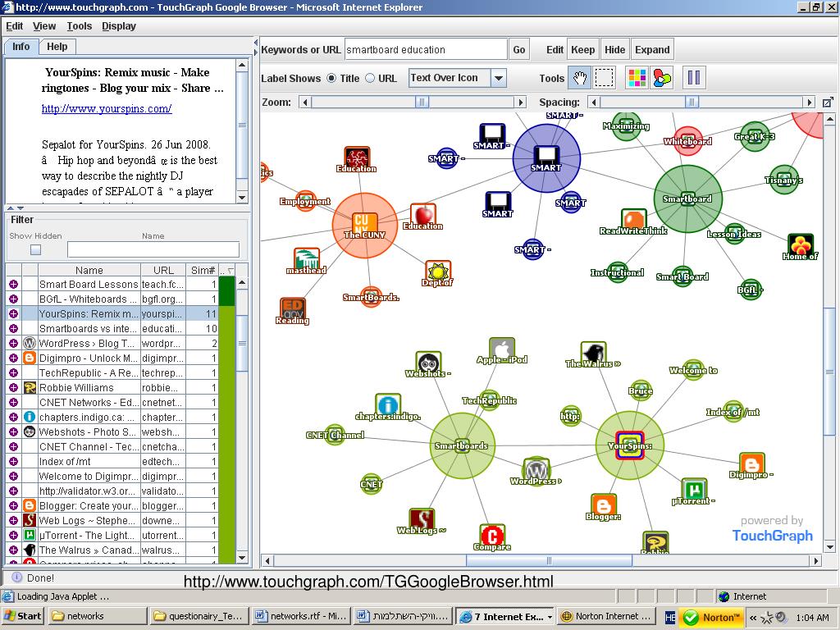
Task: Click the colored clusters tool icon
Action: tap(662, 78)
